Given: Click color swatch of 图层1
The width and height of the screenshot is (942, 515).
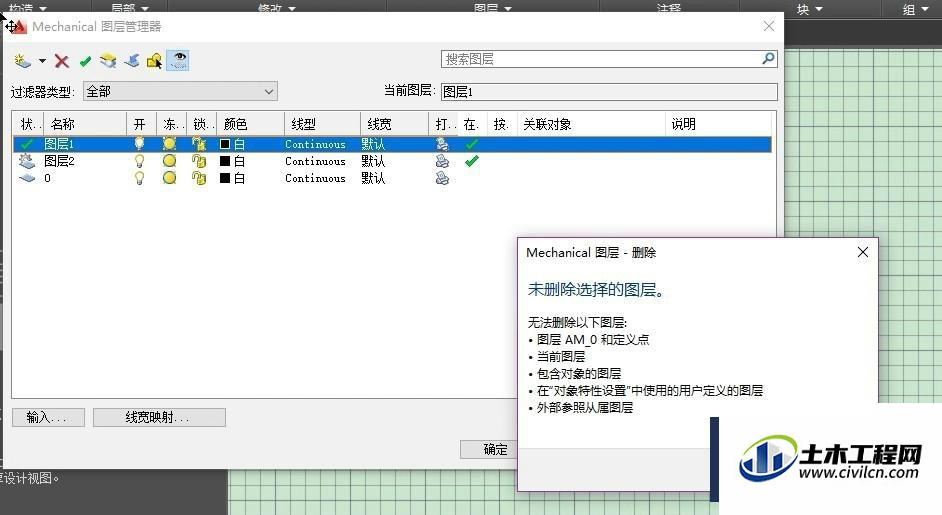Looking at the screenshot, I should [225, 144].
